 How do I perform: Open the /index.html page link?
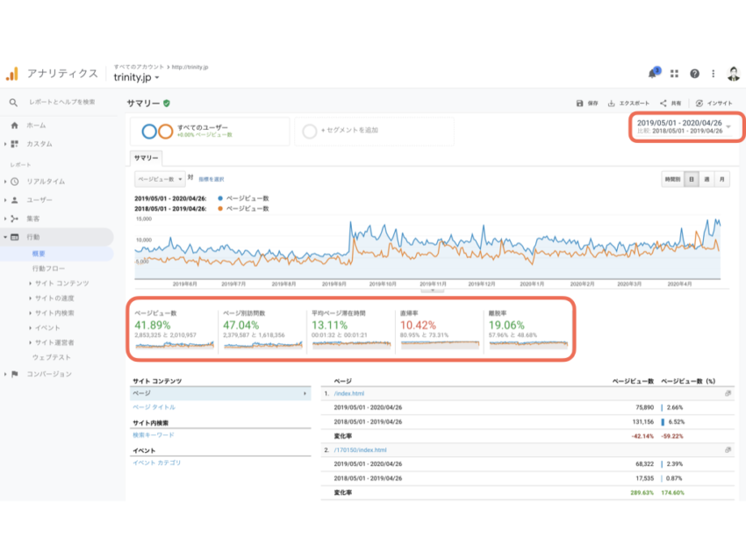pyautogui.click(x=349, y=394)
